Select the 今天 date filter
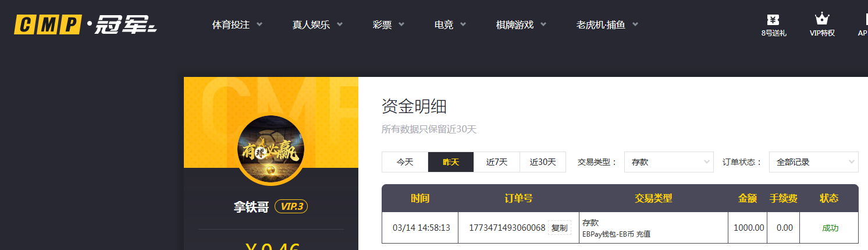The height and width of the screenshot is (250, 868). 405,162
